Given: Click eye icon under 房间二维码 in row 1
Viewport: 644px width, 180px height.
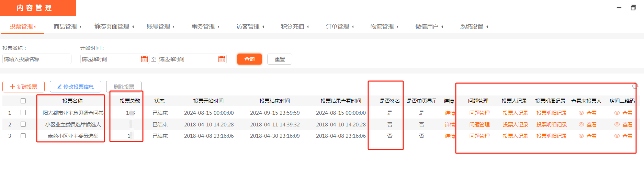Looking at the screenshot, I should point(617,113).
